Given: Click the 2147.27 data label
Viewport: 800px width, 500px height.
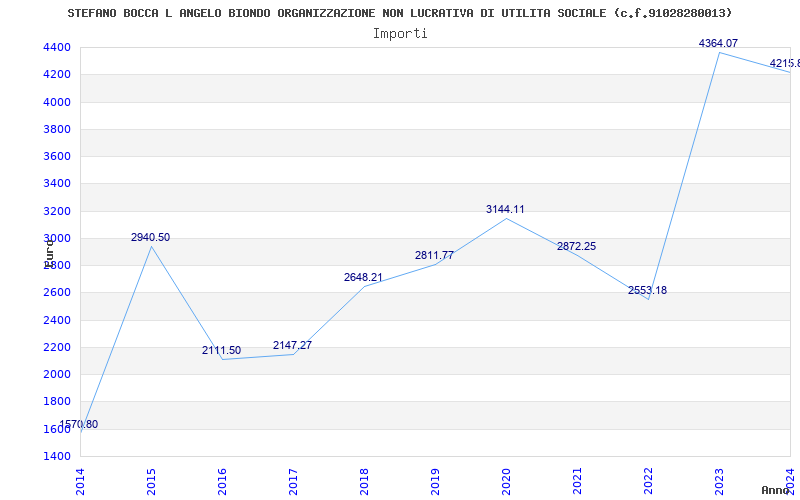Looking at the screenshot, I should pos(292,345).
